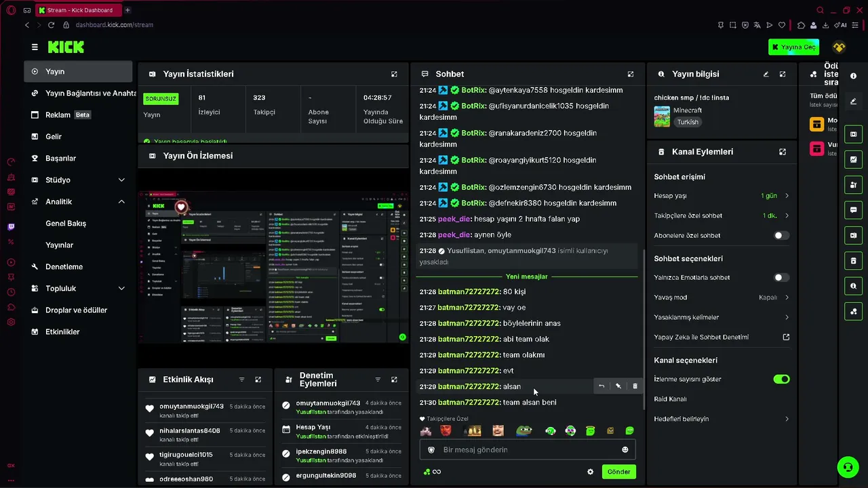Expand the Stüdyo sidebar section

(121, 180)
